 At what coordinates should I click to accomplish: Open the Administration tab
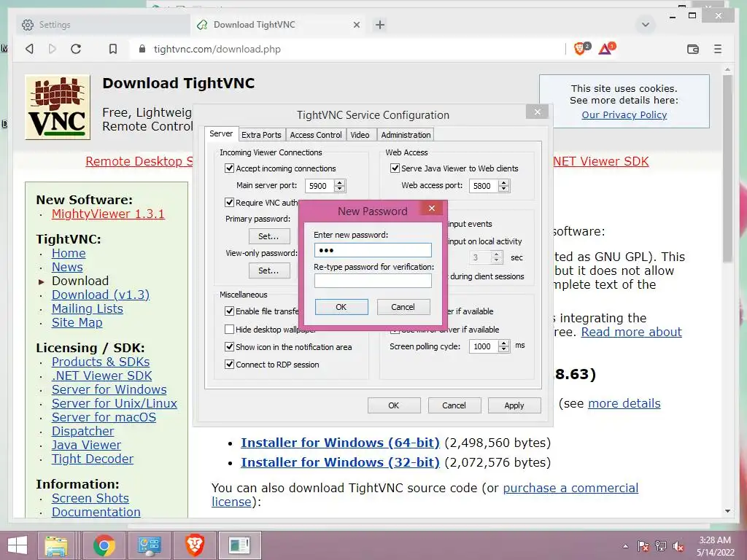(x=406, y=135)
